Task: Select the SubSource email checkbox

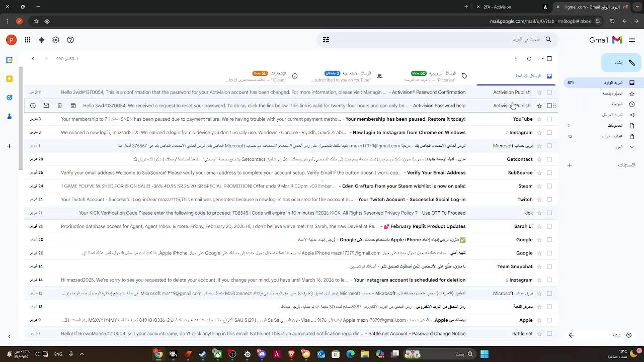Action: 549,173
